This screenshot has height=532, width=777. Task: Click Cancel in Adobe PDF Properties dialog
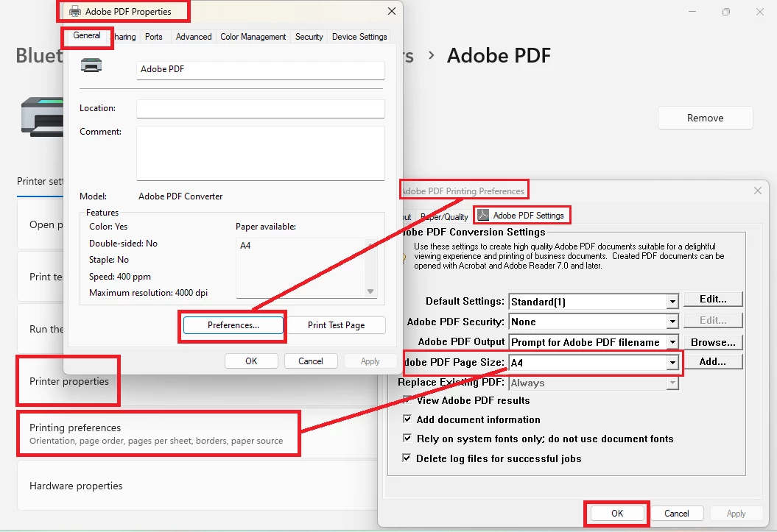[x=311, y=361]
